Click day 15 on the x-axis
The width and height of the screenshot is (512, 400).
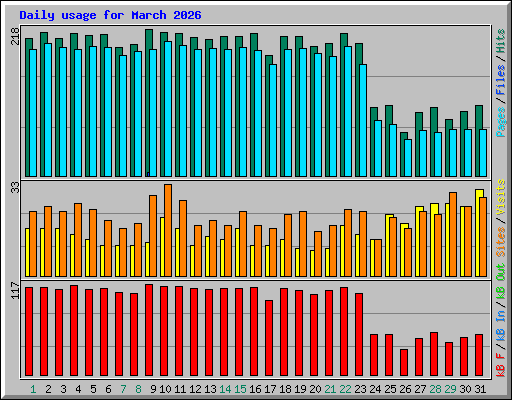(x=240, y=389)
